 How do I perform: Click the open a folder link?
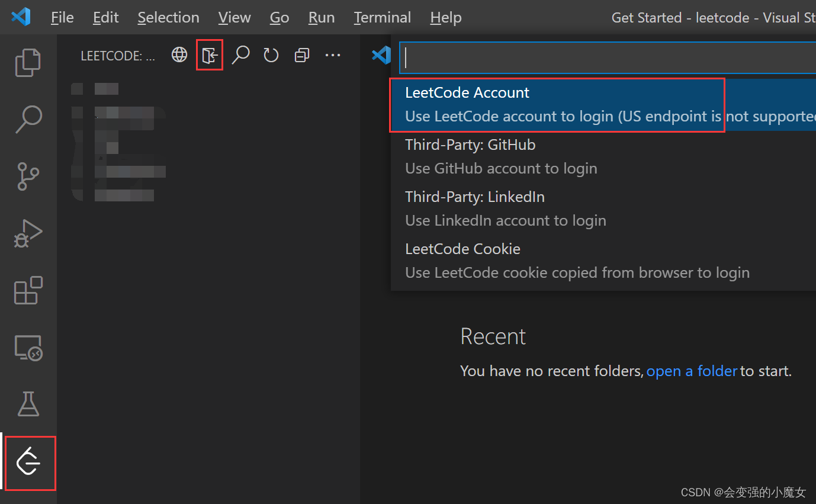pyautogui.click(x=692, y=371)
